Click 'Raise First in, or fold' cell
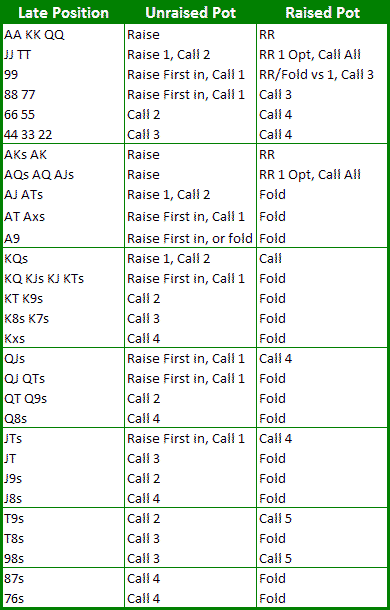390x610 pixels. point(190,238)
